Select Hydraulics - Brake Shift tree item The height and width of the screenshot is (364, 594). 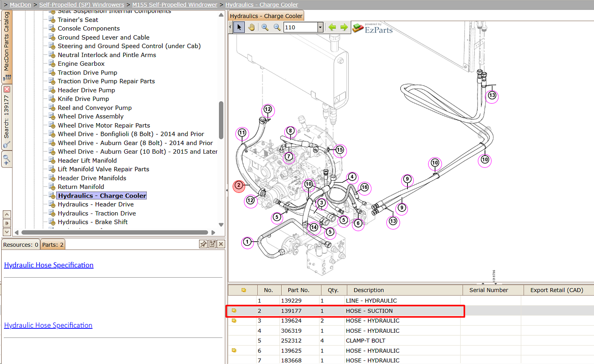point(93,222)
